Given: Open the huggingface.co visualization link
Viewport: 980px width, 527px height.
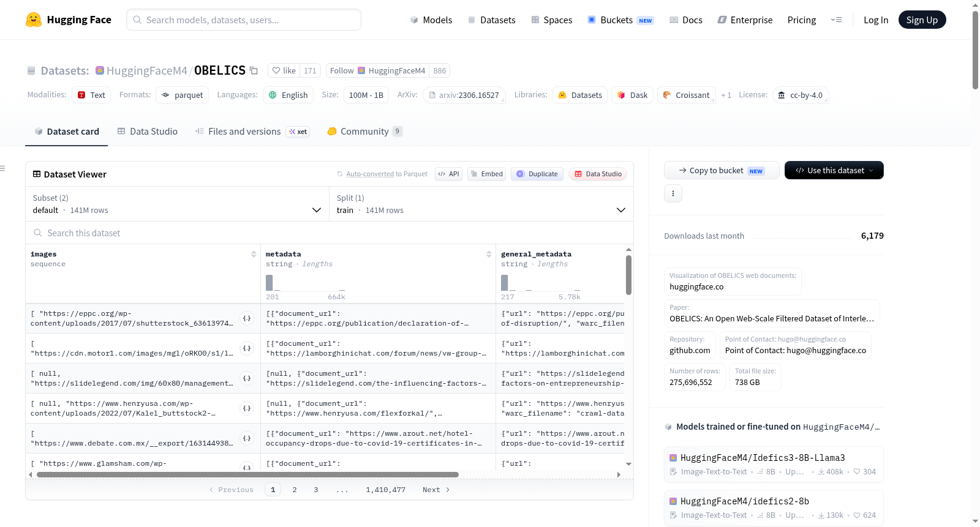Looking at the screenshot, I should coord(696,286).
